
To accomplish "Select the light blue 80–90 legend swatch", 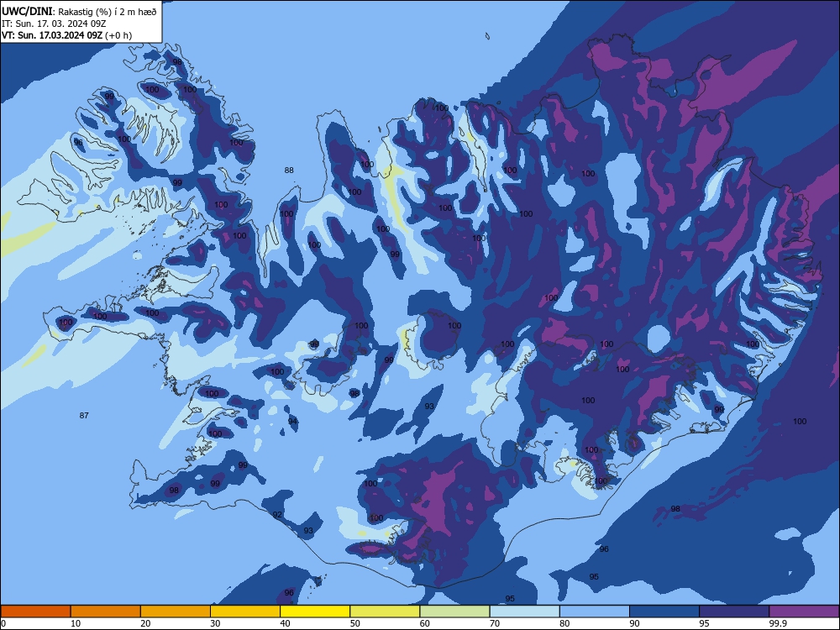I will 595,612.
